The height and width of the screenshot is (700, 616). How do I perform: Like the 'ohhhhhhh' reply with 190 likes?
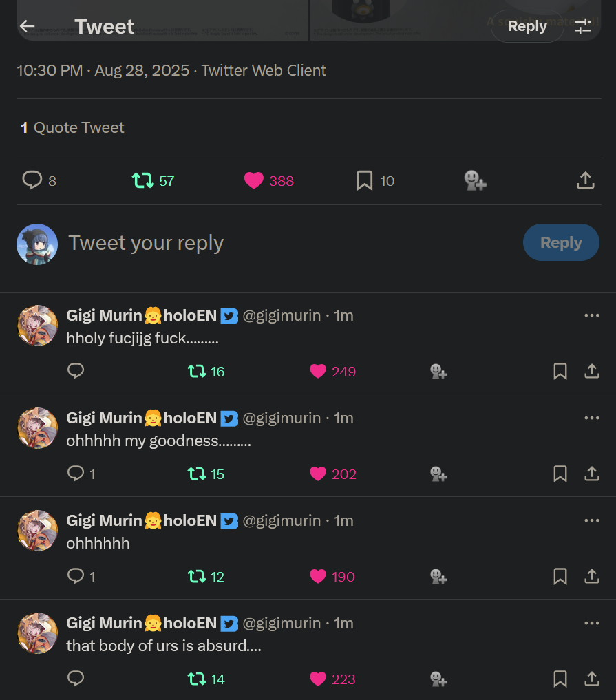318,576
